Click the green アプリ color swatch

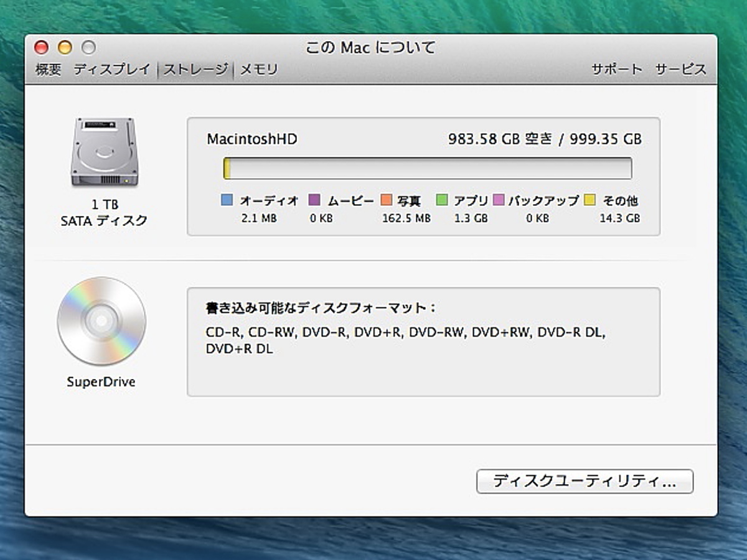pyautogui.click(x=442, y=200)
